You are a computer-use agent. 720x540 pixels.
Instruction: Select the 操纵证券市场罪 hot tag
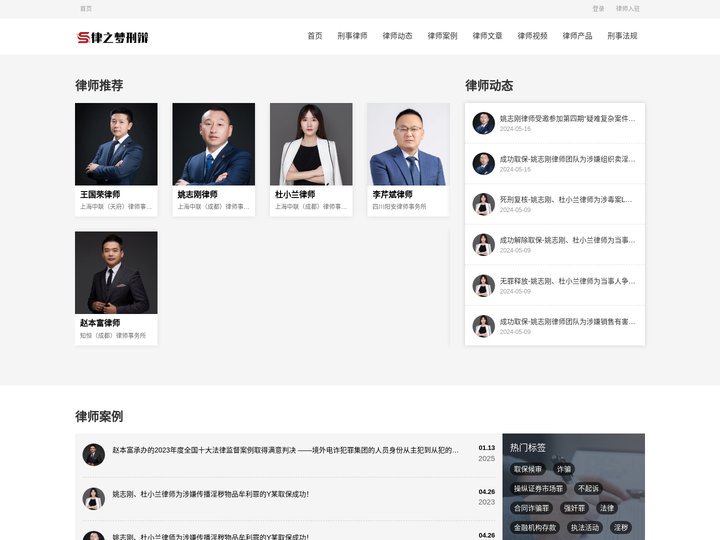tap(538, 489)
